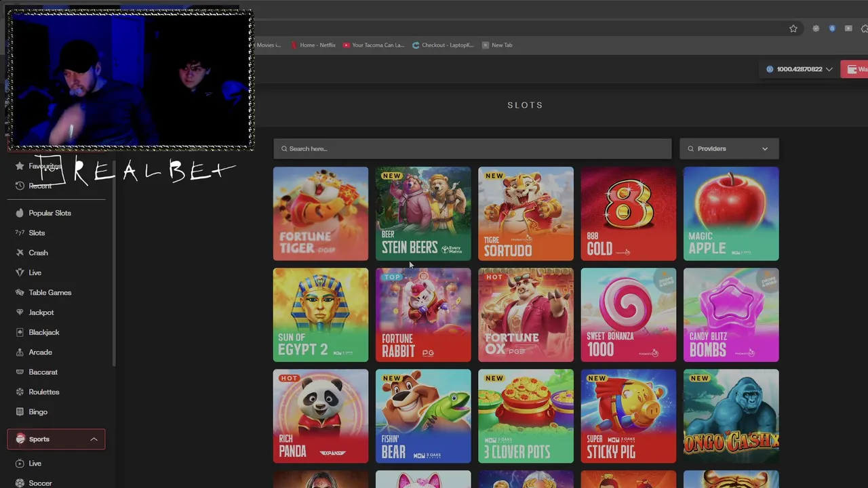Click the Soccer ball icon

tap(20, 483)
